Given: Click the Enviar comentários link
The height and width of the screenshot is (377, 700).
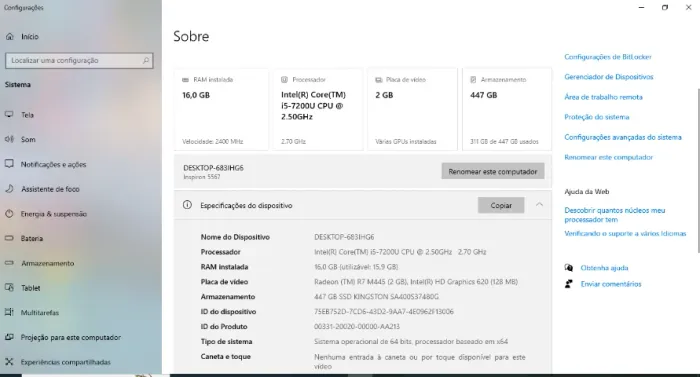Looking at the screenshot, I should pos(611,284).
